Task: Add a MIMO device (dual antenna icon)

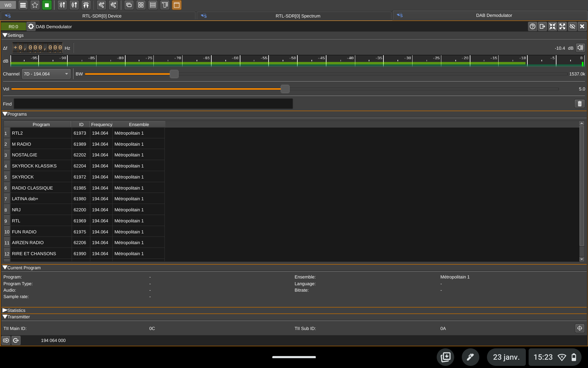Action: 86,5
